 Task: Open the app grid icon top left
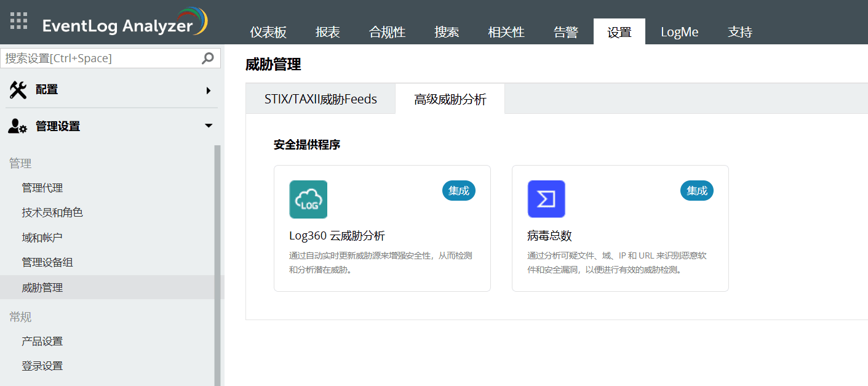(18, 20)
